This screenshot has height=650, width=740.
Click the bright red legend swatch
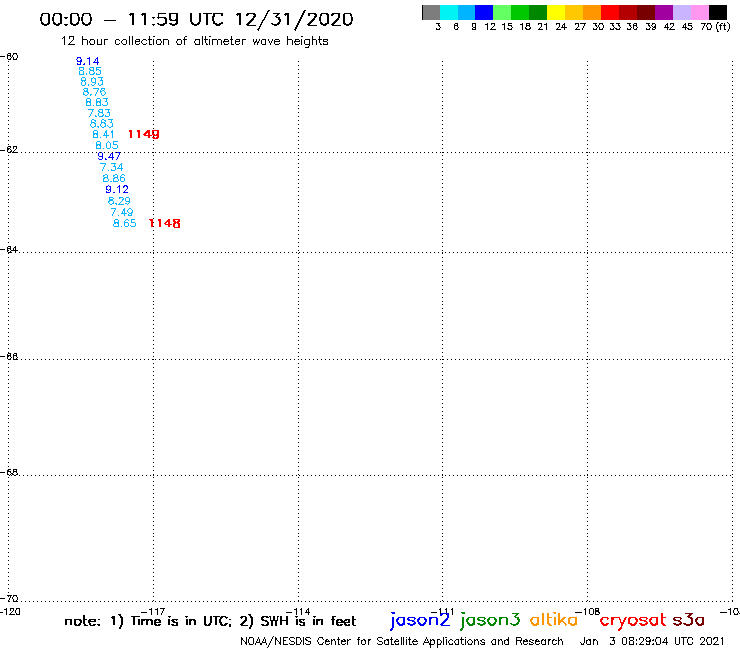(x=610, y=12)
